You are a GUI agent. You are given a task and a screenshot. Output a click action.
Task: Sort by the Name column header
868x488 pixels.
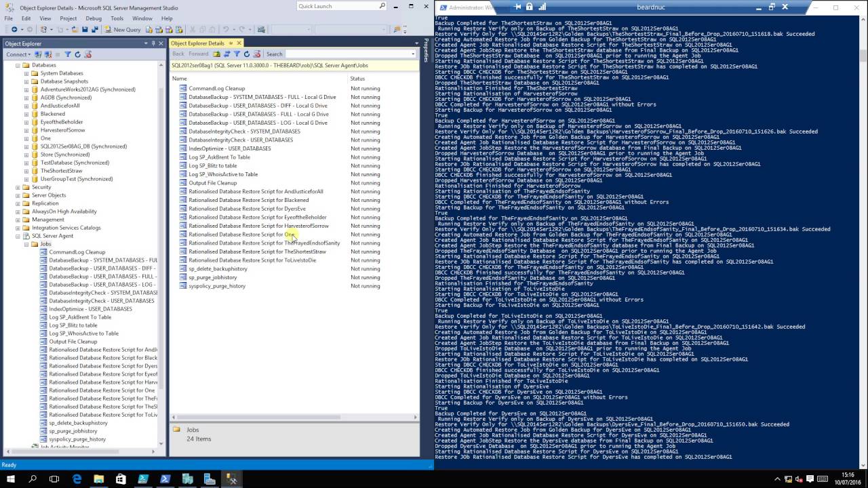258,79
